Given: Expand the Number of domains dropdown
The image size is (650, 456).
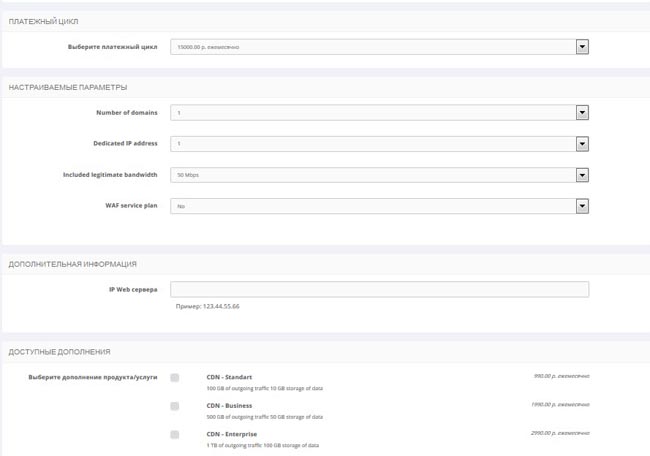Looking at the screenshot, I should tap(379, 113).
